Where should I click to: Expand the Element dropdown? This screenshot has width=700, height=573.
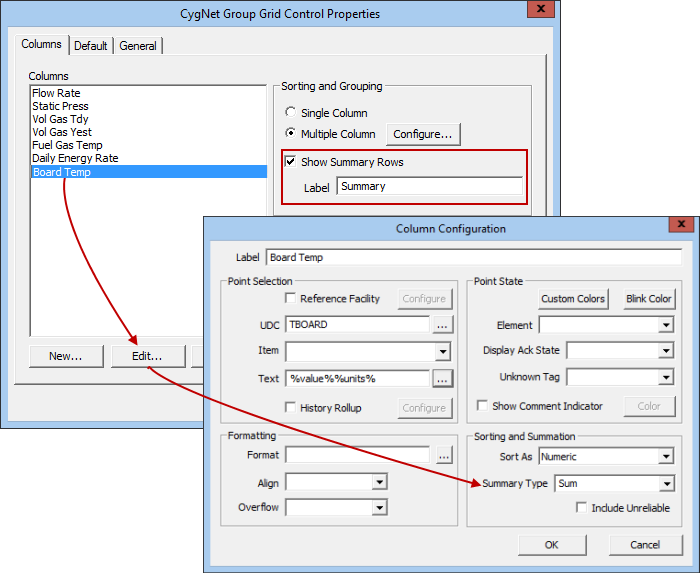pyautogui.click(x=666, y=325)
